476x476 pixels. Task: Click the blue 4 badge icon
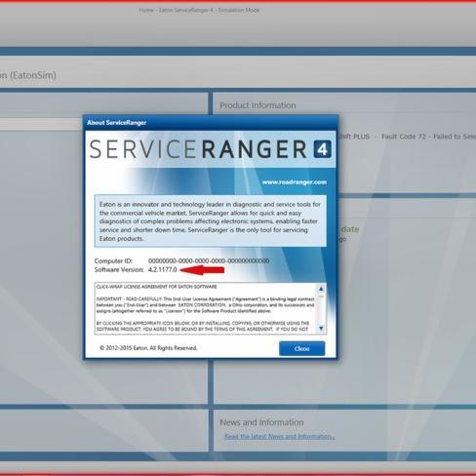pos(322,149)
